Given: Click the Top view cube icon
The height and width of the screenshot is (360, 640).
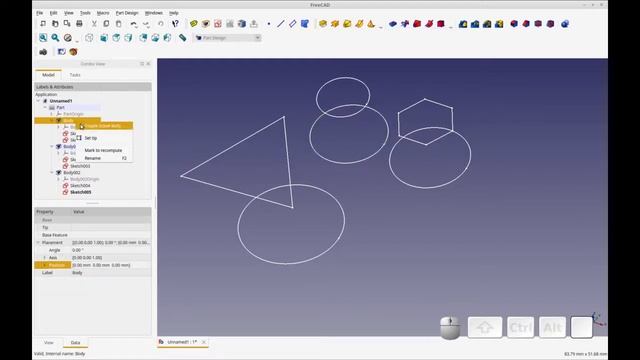Looking at the screenshot, I should click(x=116, y=38).
